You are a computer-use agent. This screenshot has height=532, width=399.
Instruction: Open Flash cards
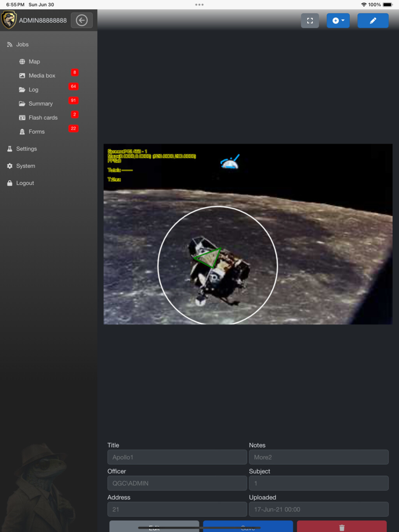coord(43,118)
